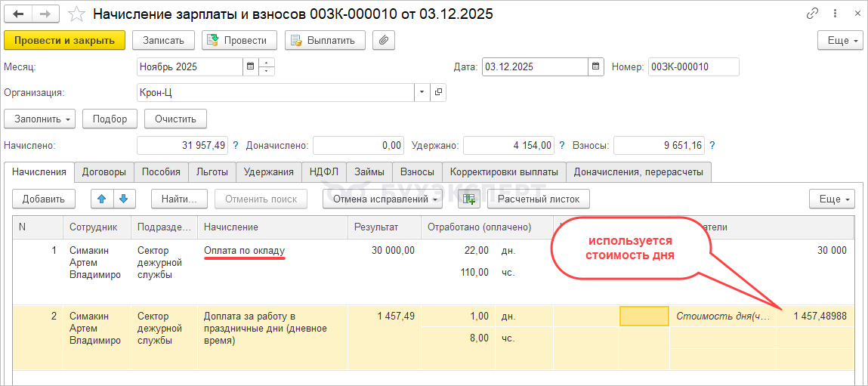The width and height of the screenshot is (868, 386).
Task: Move row up with blue arrow
Action: coord(102,199)
